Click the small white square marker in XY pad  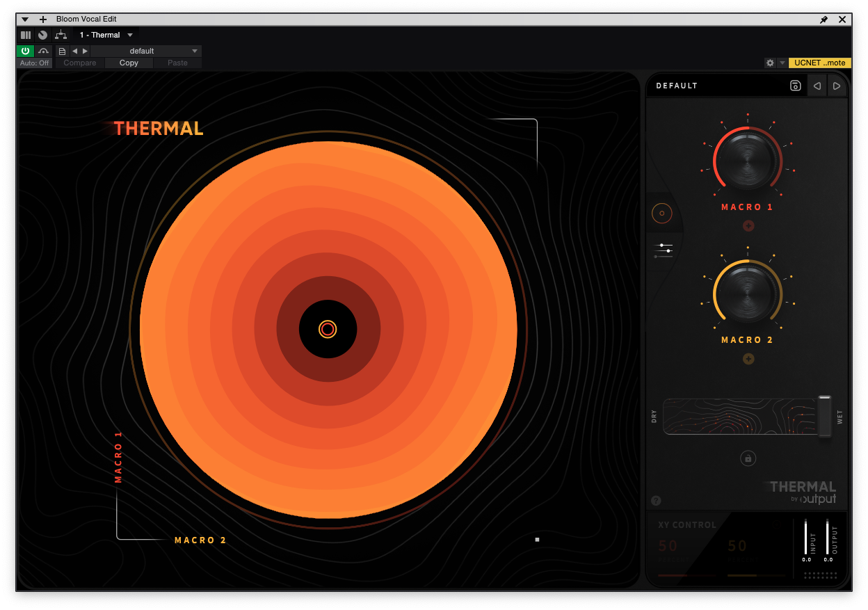(x=537, y=539)
